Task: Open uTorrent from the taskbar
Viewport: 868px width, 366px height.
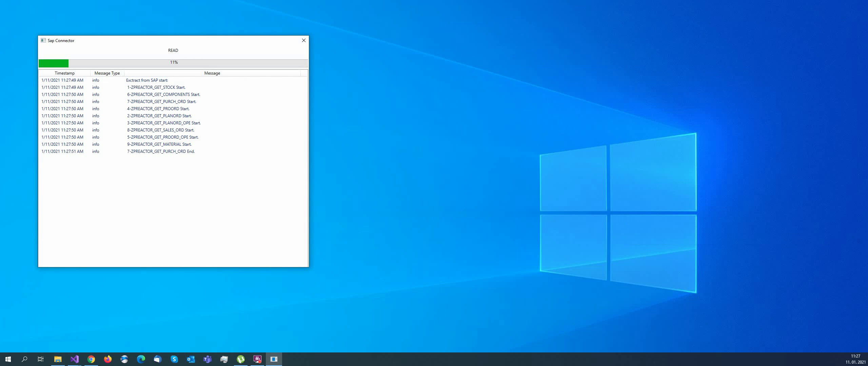Action: click(x=241, y=359)
